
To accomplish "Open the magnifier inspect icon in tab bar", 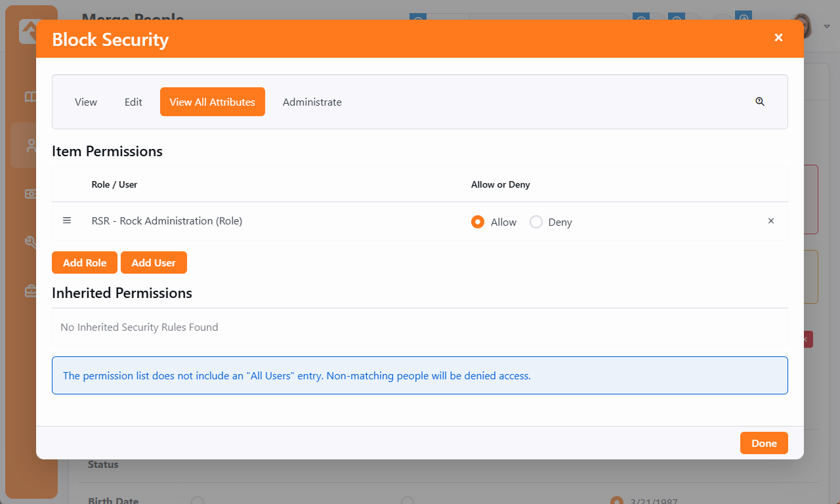I will pyautogui.click(x=760, y=102).
